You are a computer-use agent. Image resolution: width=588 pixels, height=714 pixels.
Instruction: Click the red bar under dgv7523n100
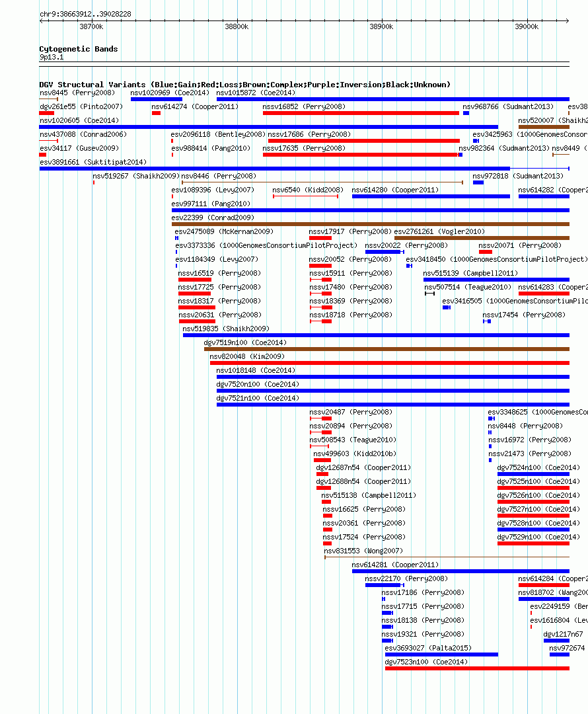click(478, 668)
